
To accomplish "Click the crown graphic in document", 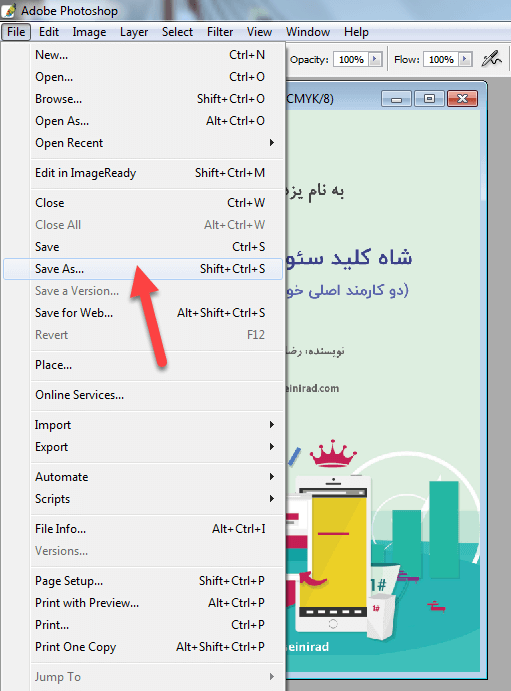I will pos(333,453).
